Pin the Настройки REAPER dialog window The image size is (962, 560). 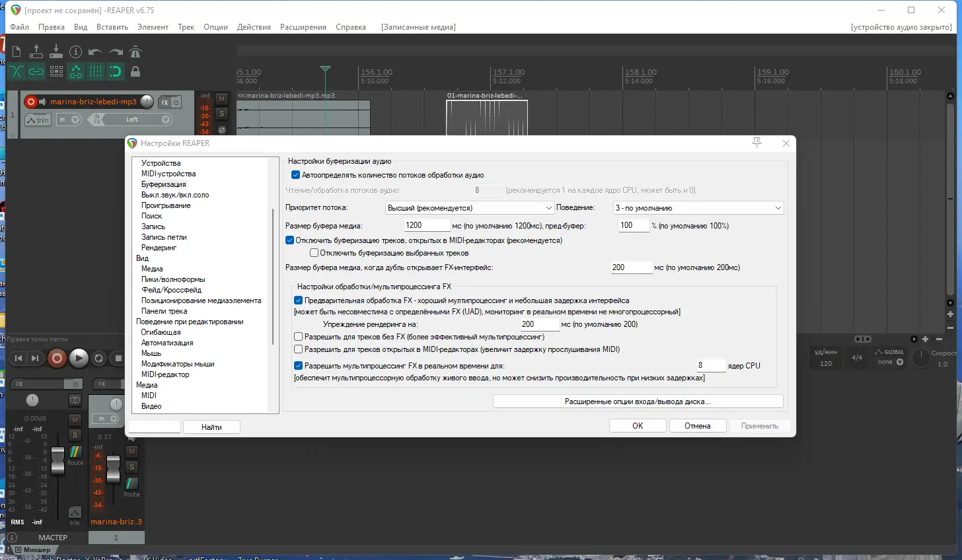[757, 143]
